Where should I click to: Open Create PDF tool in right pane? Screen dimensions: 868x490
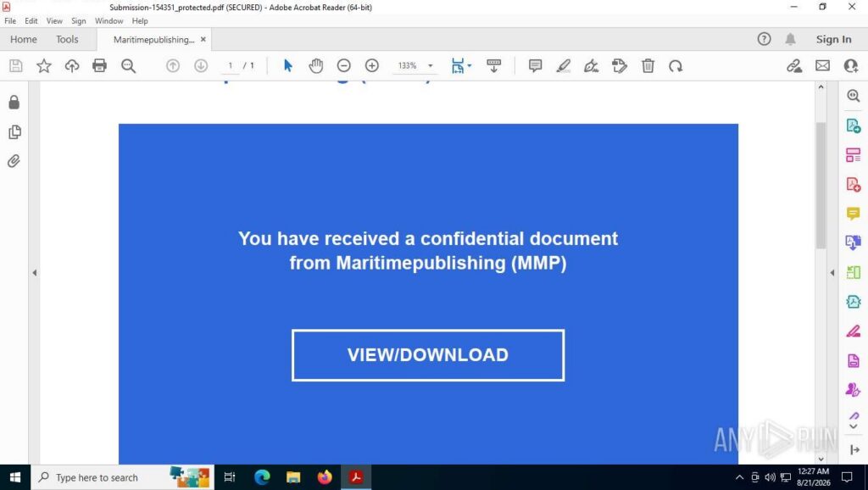click(853, 184)
